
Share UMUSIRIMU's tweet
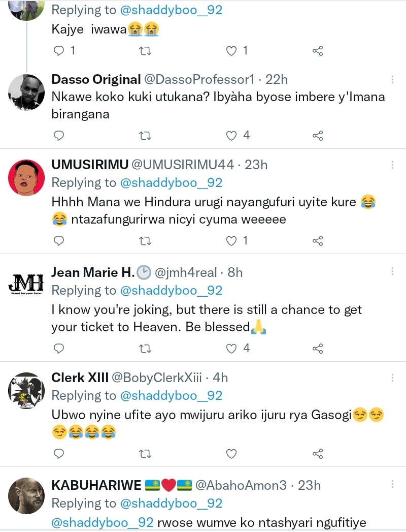click(x=318, y=241)
